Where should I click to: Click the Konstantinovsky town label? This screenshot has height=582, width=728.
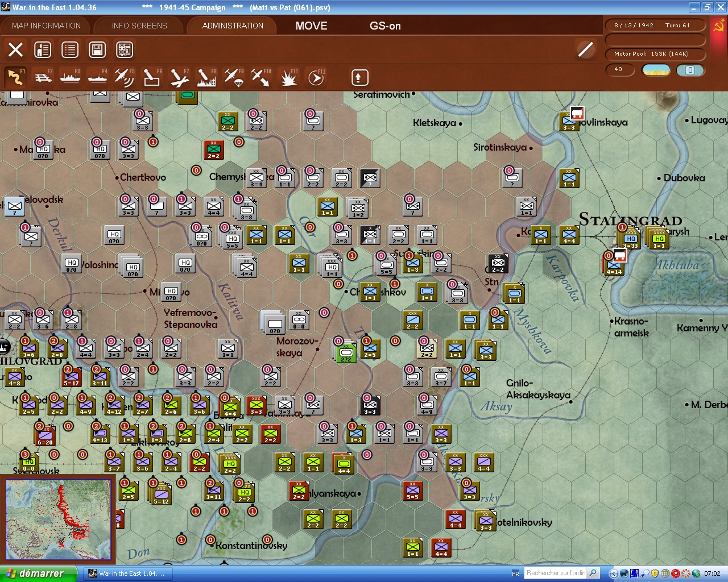point(251,546)
